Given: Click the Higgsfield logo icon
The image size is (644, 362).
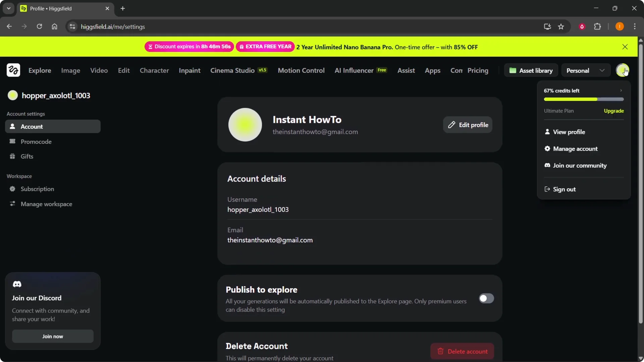Looking at the screenshot, I should tap(13, 70).
